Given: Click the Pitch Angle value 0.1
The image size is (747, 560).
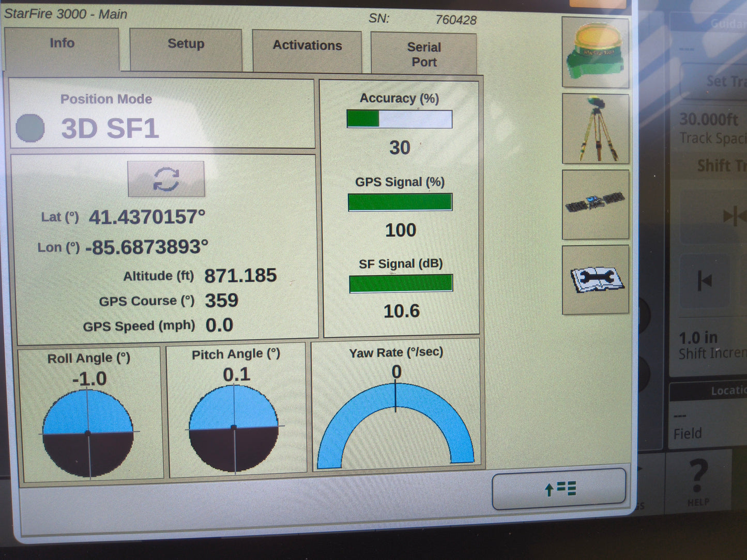Looking at the screenshot, I should pos(236,375).
